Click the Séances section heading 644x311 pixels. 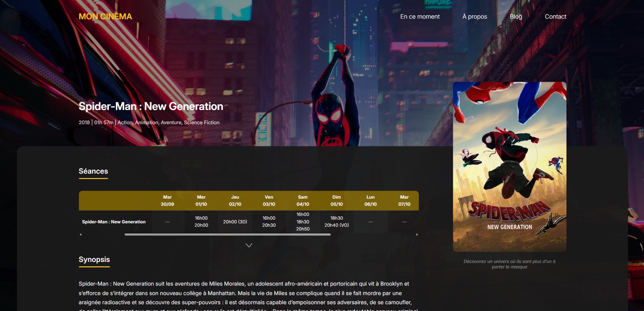click(93, 171)
